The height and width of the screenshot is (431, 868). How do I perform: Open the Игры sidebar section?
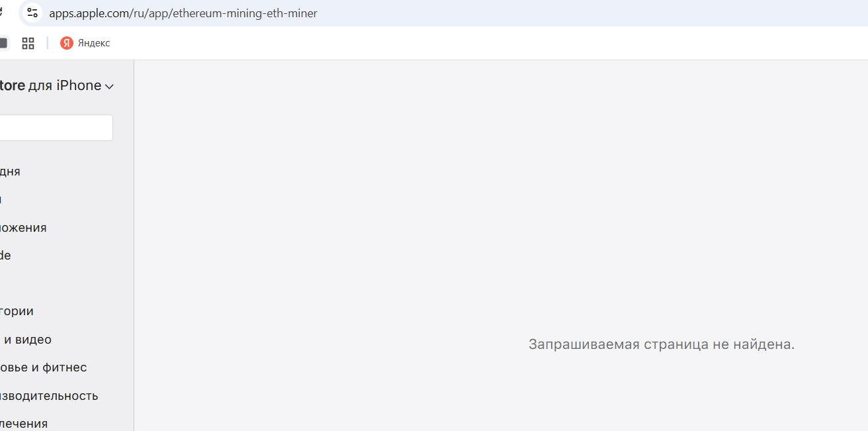point(1,199)
